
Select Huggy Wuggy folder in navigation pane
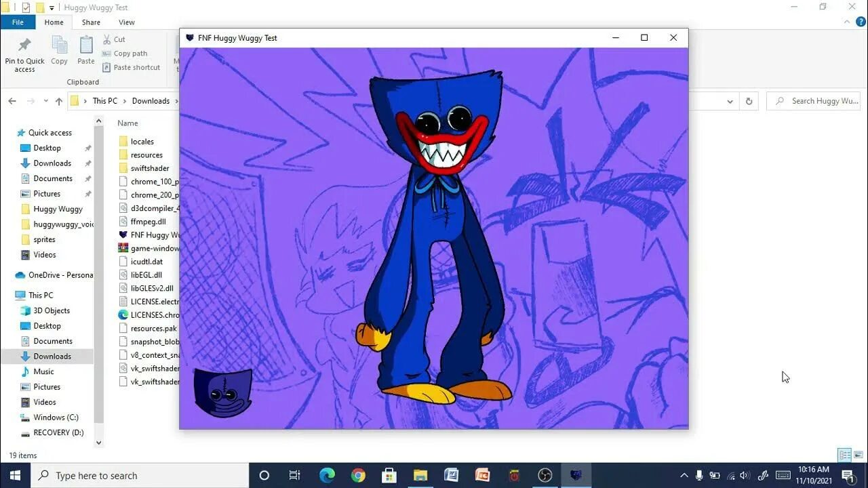click(58, 209)
